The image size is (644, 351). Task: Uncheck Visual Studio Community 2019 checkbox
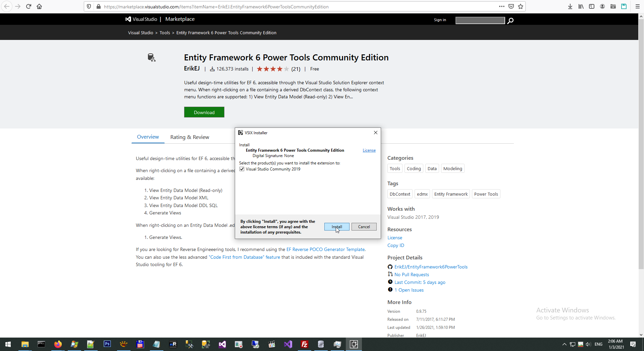tap(242, 169)
